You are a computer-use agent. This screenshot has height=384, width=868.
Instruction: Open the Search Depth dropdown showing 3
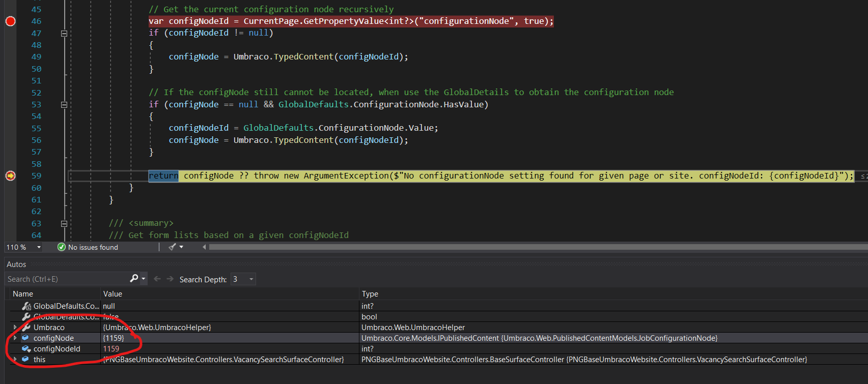click(243, 279)
